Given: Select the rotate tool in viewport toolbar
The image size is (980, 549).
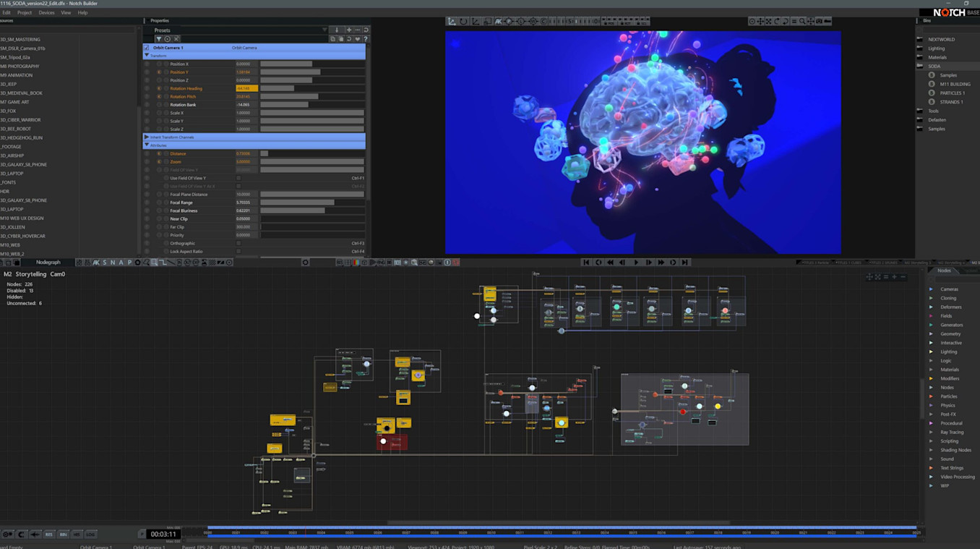Looking at the screenshot, I should [464, 22].
